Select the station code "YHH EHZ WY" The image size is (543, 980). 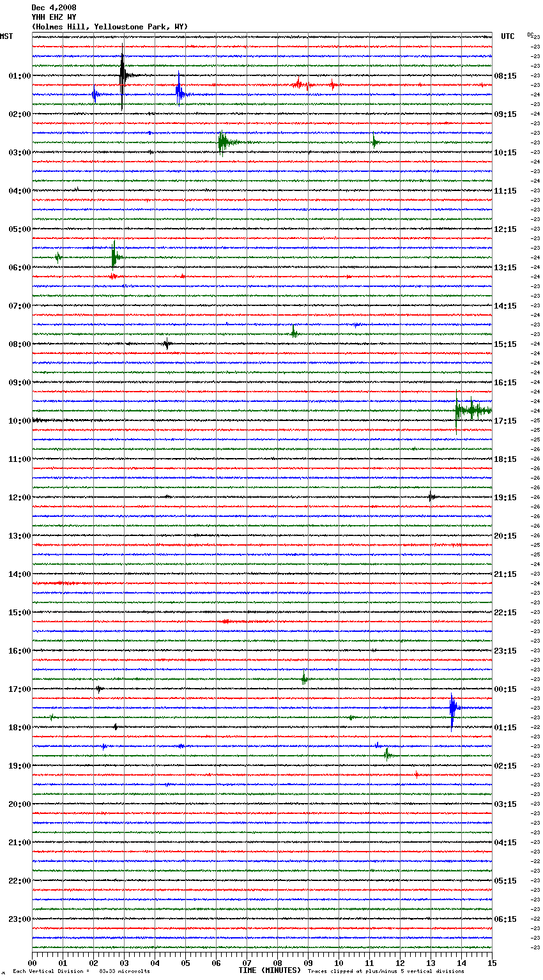point(54,17)
